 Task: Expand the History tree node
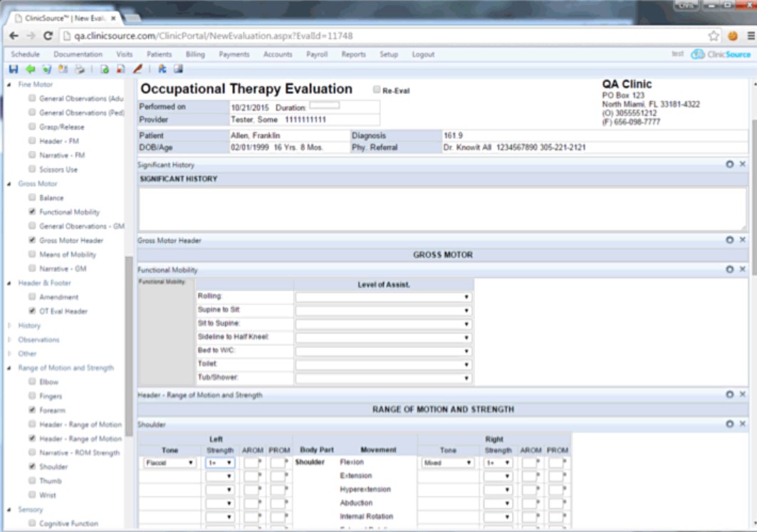(9, 325)
